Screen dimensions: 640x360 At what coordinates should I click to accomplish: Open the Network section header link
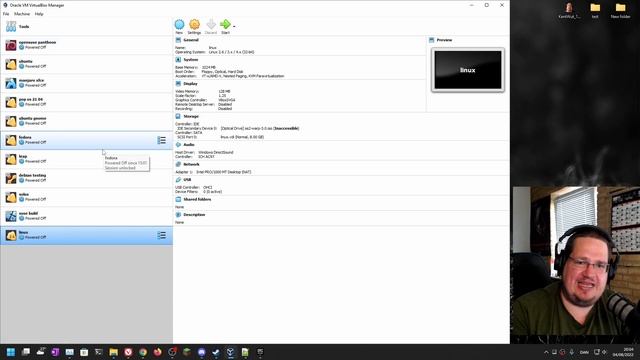[191, 164]
